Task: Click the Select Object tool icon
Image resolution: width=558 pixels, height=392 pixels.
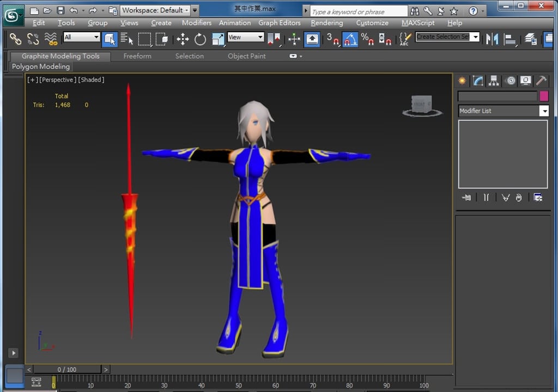Action: pos(110,39)
